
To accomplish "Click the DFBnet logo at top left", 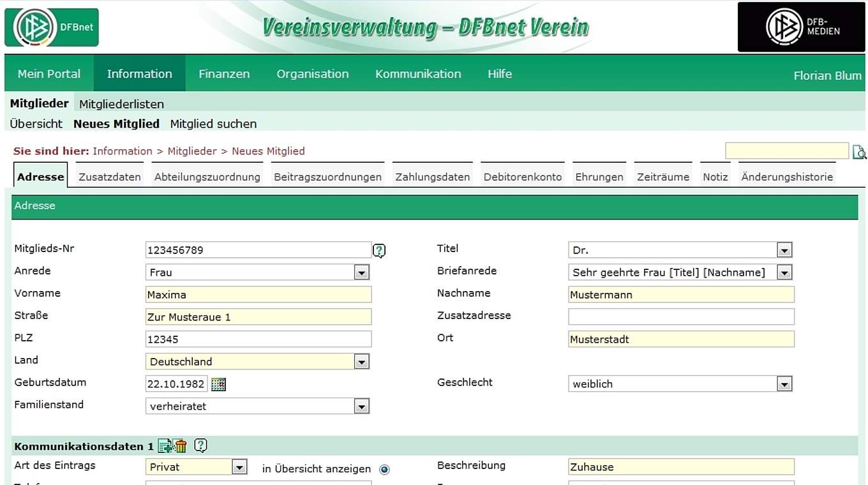I will pyautogui.click(x=52, y=27).
